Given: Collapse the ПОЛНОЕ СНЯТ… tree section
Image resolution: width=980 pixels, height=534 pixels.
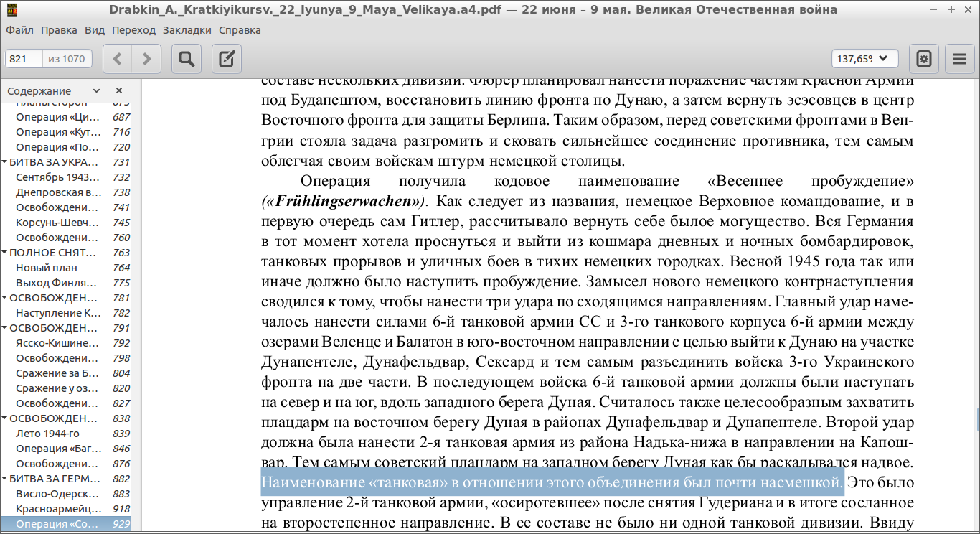Looking at the screenshot, I should 5,253.
